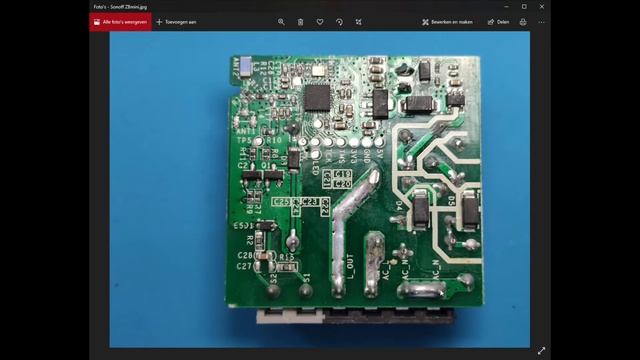Image resolution: width=640 pixels, height=360 pixels.
Task: Click 'Alle foto's weergeven' button
Action: click(120, 22)
